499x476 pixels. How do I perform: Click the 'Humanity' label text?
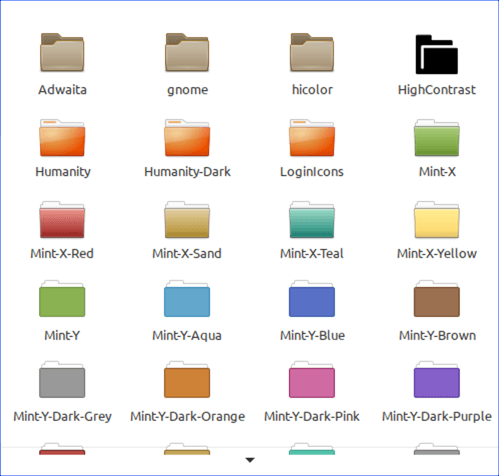click(x=63, y=172)
